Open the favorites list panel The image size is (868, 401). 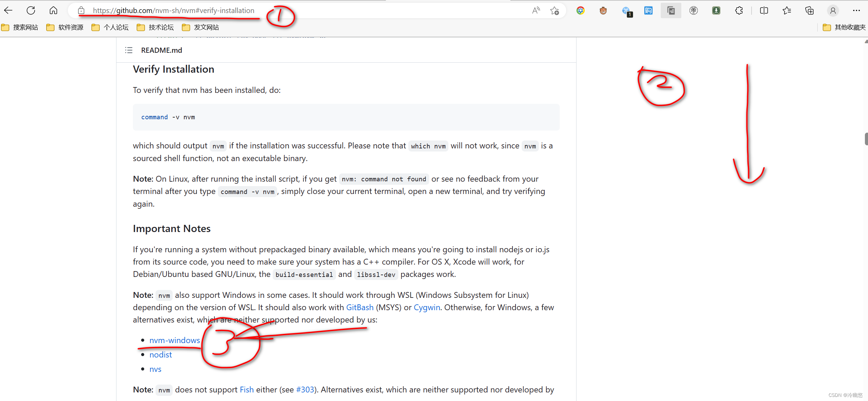click(787, 11)
